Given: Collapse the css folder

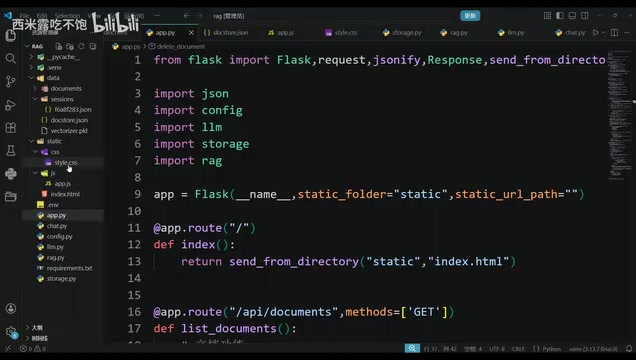Looking at the screenshot, I should click(x=35, y=152).
